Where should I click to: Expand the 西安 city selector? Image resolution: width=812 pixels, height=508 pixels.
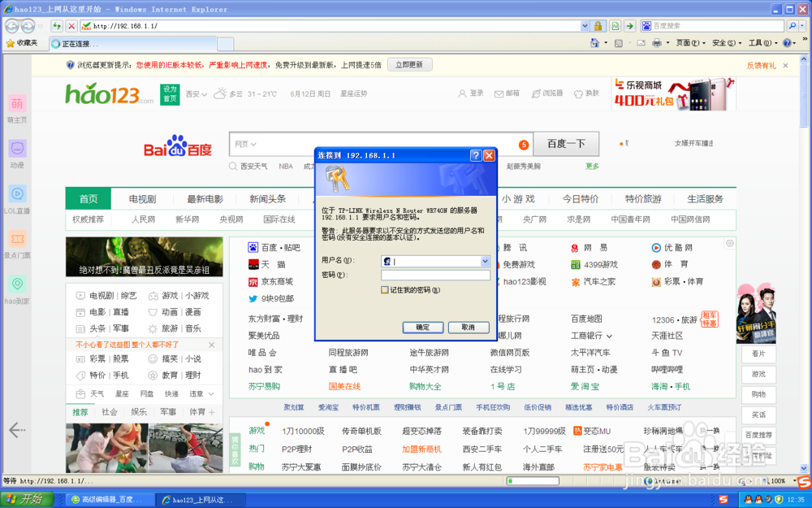pos(197,94)
